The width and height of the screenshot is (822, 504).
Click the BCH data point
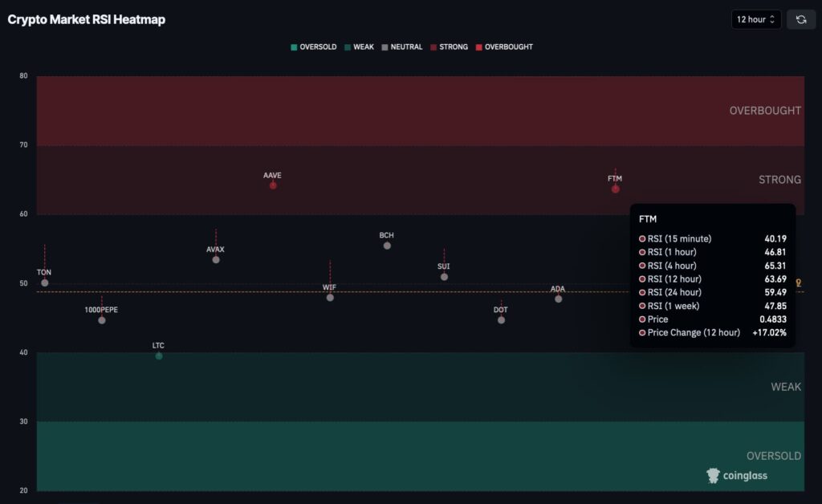click(x=387, y=246)
